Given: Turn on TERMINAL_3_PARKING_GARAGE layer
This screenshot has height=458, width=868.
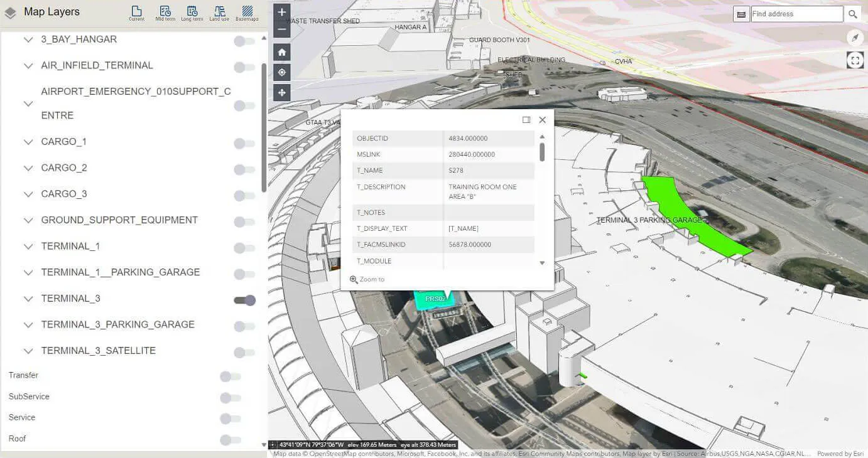Looking at the screenshot, I should click(244, 326).
